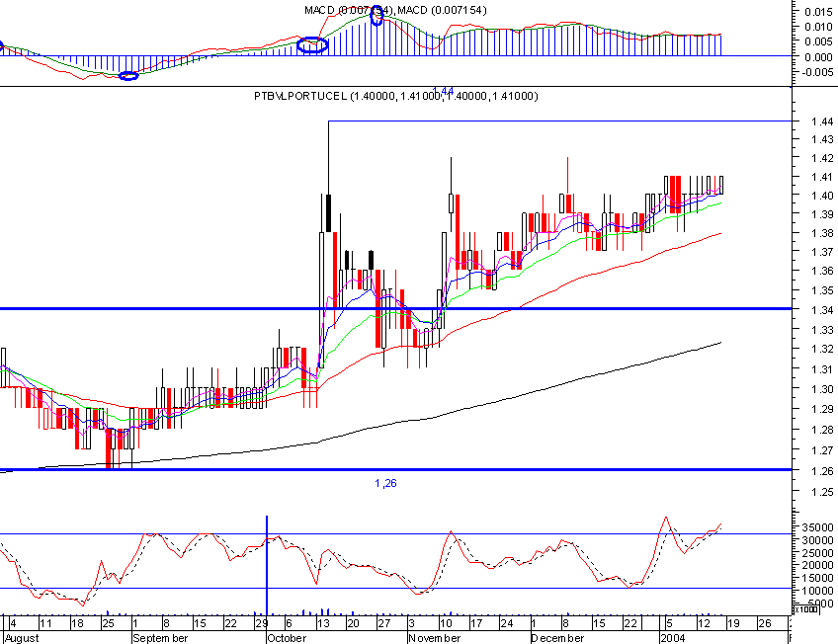This screenshot has width=838, height=644.
Task: Click date 20 on the time axis
Action: 353,623
